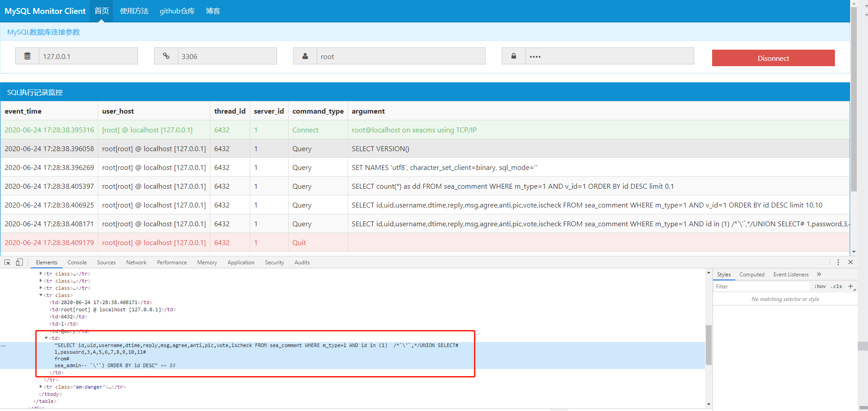Image resolution: width=868 pixels, height=411 pixels.
Task: Click the user icon beside root
Action: click(305, 56)
